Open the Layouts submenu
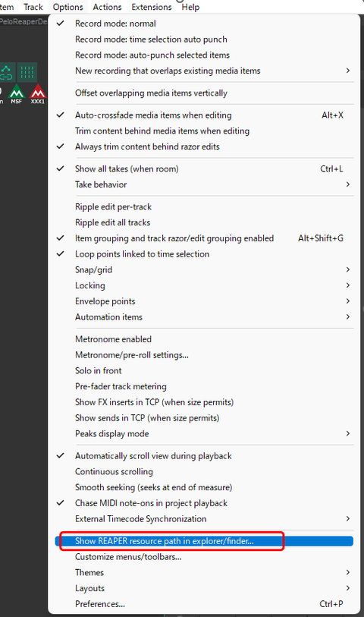Screen dimensions: 364x617 (204, 588)
